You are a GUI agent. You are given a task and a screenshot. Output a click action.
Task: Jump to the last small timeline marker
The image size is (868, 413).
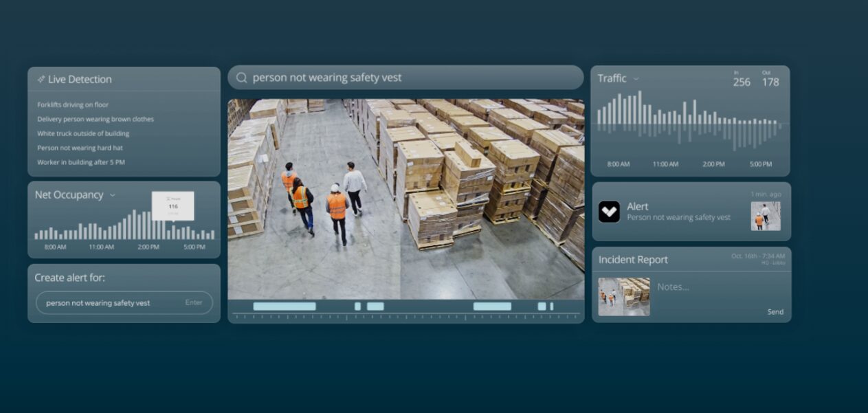[x=551, y=306]
